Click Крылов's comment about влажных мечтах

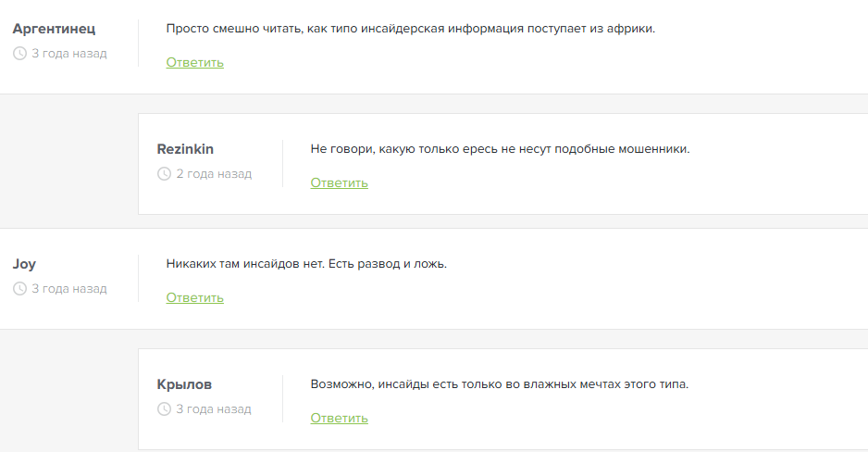(x=500, y=384)
